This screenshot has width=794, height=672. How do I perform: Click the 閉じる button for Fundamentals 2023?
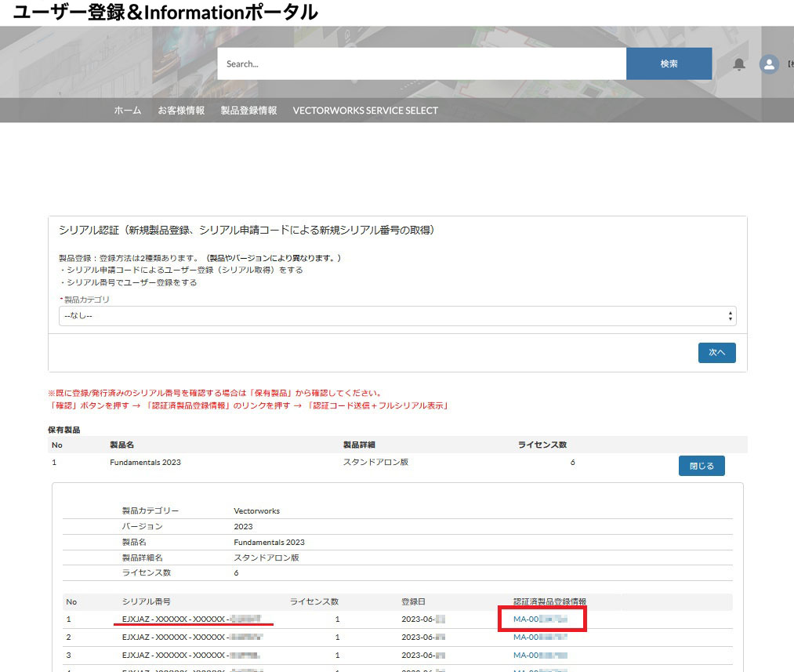[x=702, y=466]
